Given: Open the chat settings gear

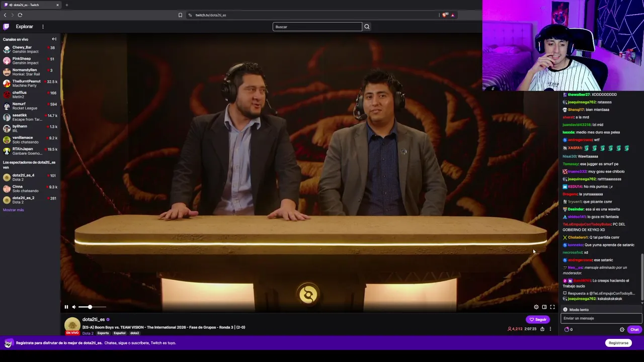Looking at the screenshot, I should tap(622, 330).
